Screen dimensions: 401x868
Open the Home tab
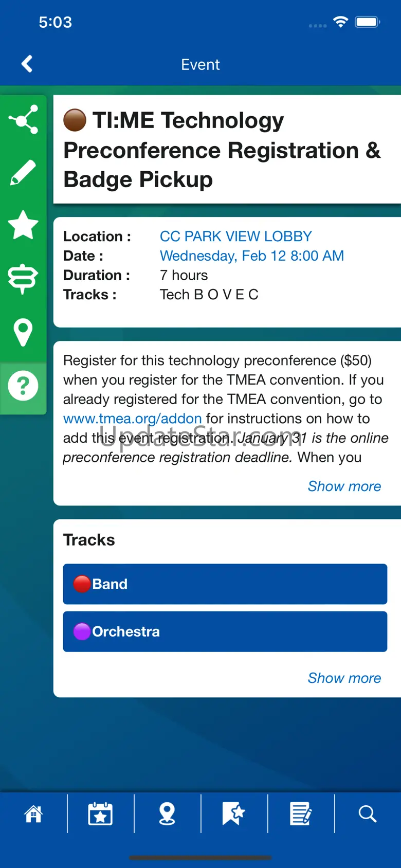(x=33, y=814)
